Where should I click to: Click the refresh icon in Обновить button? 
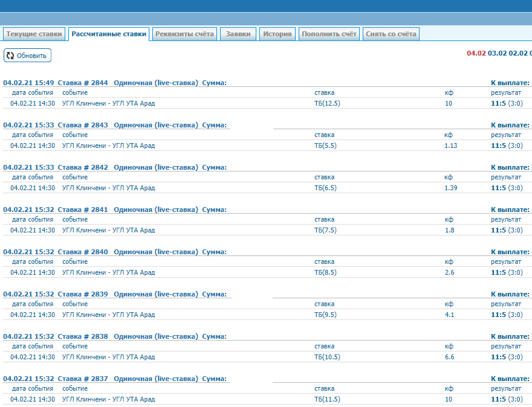coord(10,56)
